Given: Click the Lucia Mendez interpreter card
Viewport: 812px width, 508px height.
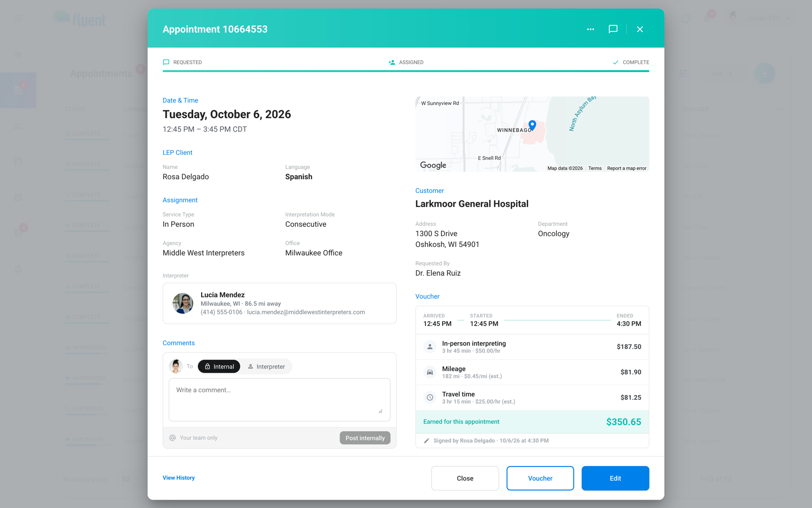Looking at the screenshot, I should tap(279, 303).
